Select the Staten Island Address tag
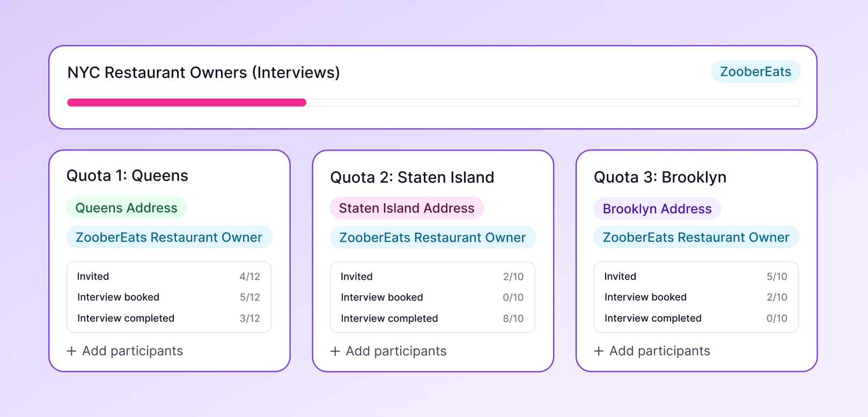This screenshot has height=417, width=868. [407, 208]
